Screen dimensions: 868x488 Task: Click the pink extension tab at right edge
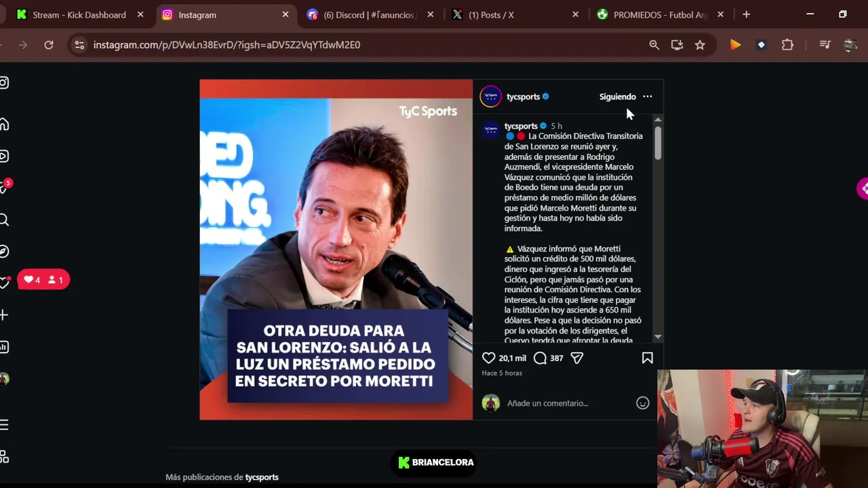[863, 188]
